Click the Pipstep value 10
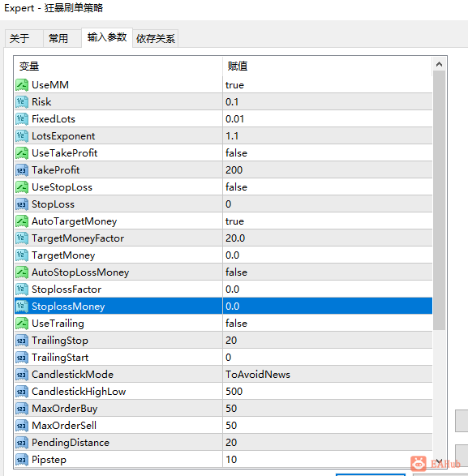Viewport: 468px width, 476px height. tap(231, 460)
